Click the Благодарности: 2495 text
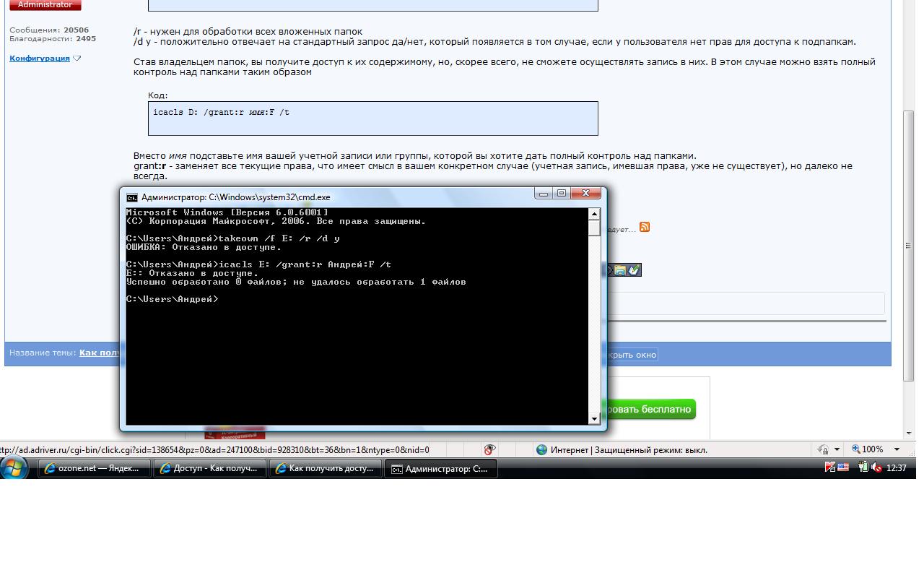This screenshot has width=924, height=578. 53,39
